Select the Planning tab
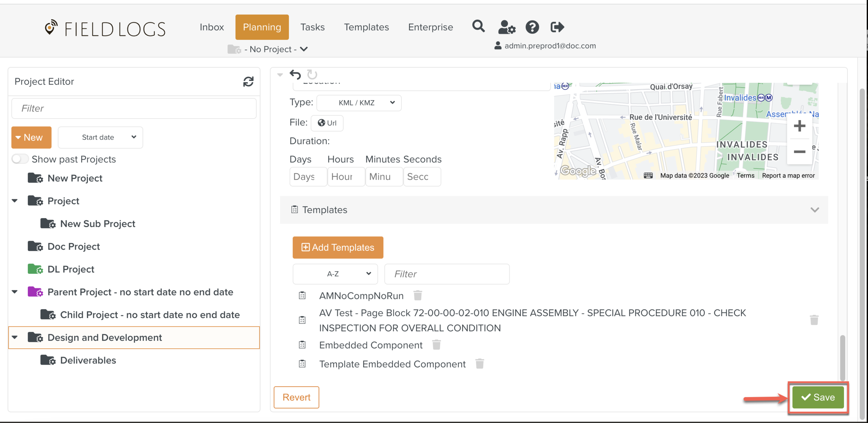 coord(262,27)
